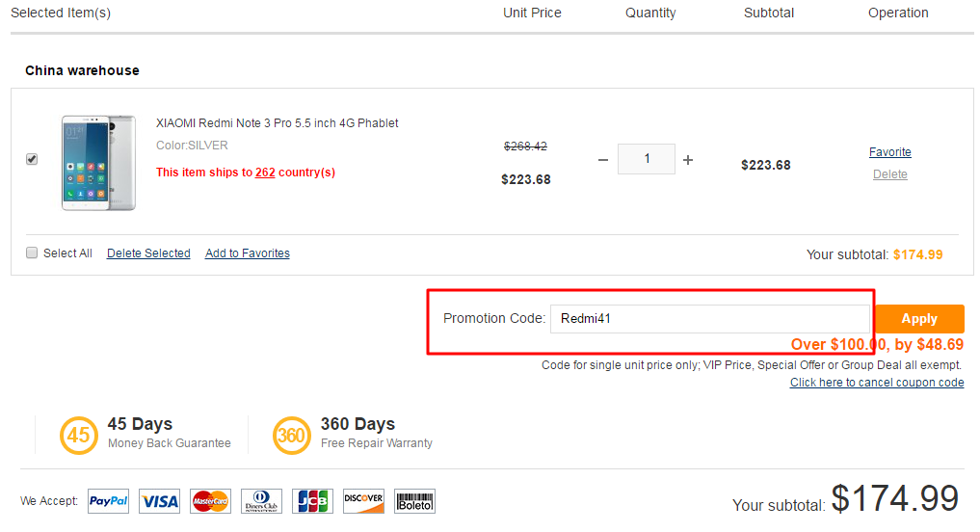Click the quantity input field
Screen dimensions: 980x532
[x=647, y=159]
